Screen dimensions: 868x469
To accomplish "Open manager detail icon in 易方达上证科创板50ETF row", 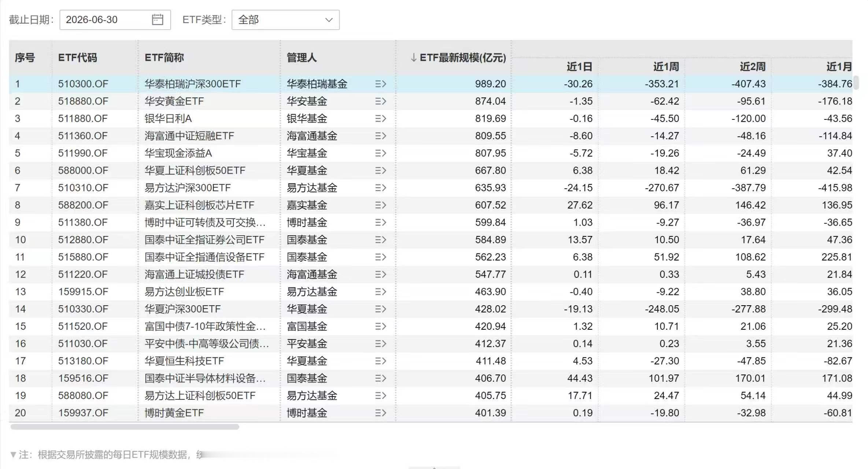I will click(x=381, y=395).
